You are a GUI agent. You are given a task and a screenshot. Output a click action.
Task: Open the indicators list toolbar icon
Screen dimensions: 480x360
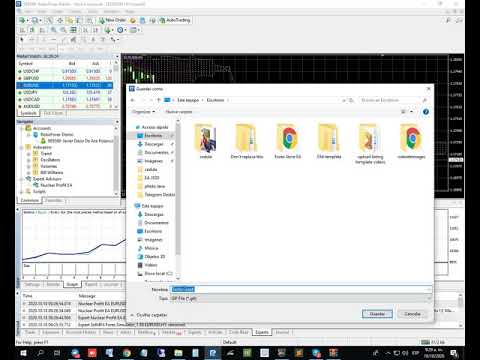108,30
